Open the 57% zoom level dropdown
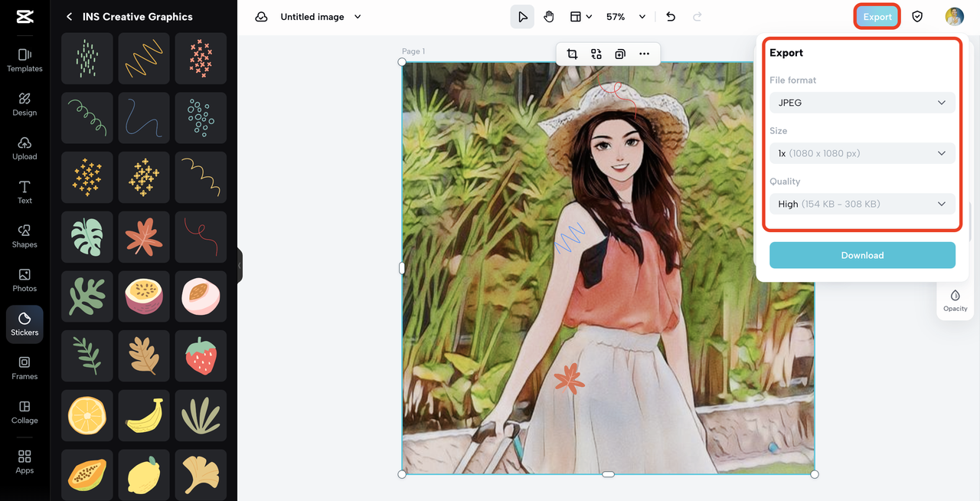Viewport: 980px width, 501px height. [x=626, y=17]
